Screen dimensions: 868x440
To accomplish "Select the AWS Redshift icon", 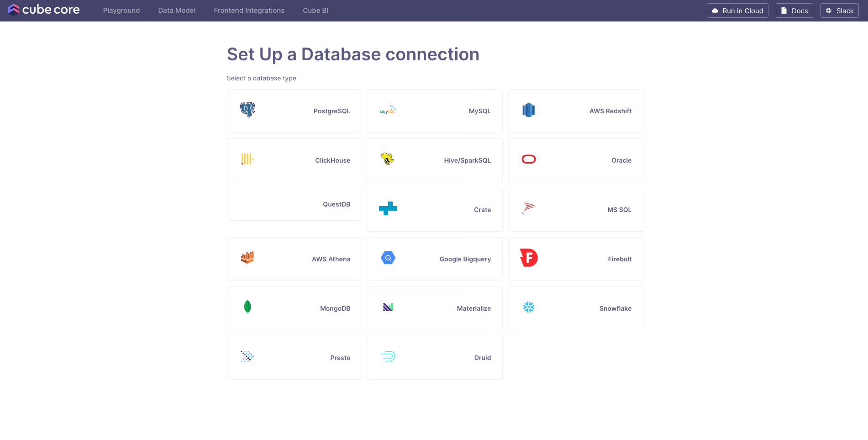I will click(528, 110).
